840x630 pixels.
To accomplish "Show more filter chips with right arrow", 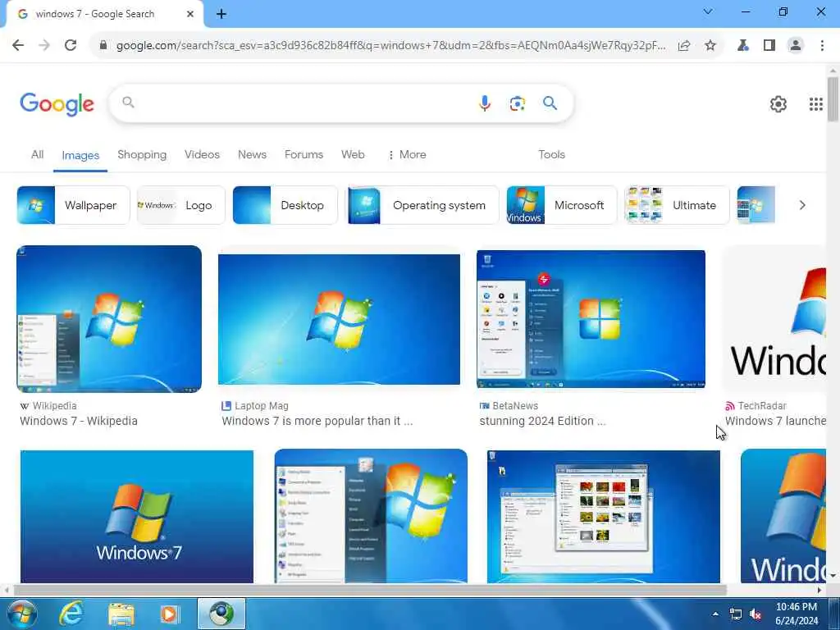I will pyautogui.click(x=802, y=205).
